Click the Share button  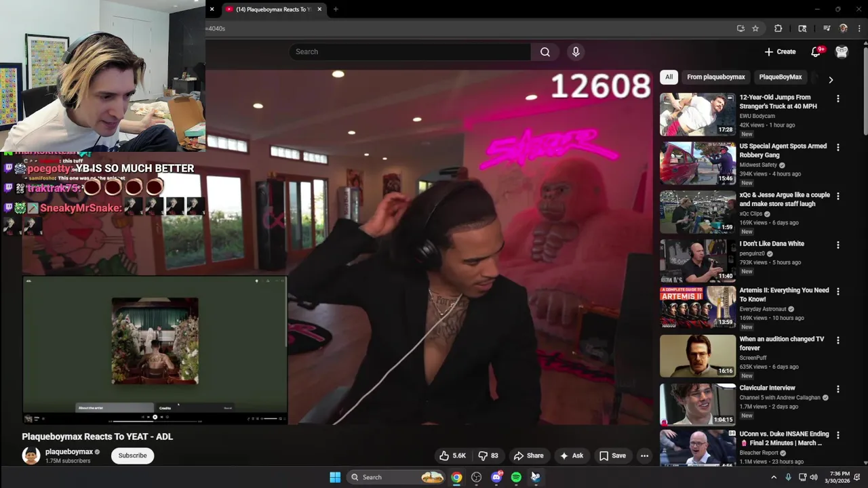(x=528, y=455)
